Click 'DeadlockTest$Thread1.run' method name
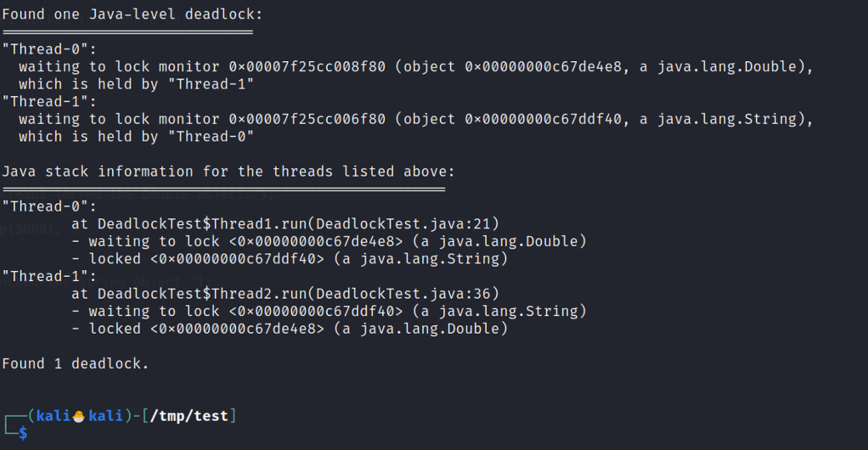Screen dimensions: 868x450 (202, 224)
